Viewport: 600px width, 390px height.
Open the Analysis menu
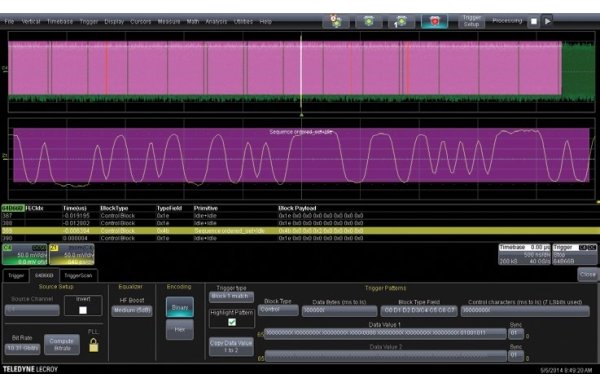tap(217, 21)
